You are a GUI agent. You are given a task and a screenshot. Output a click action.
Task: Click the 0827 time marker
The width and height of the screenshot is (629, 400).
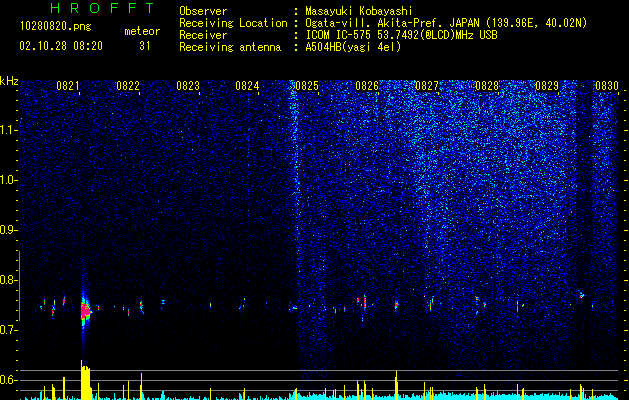[x=427, y=86]
